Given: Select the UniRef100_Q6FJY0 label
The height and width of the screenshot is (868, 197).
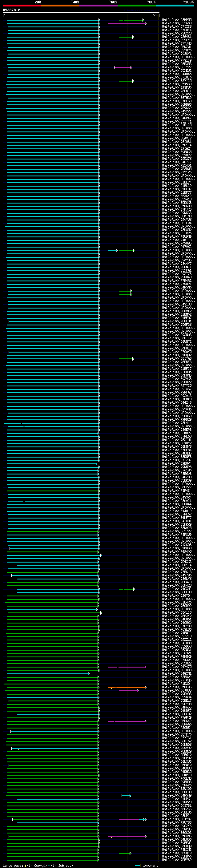Looking at the screenshot, I should click(x=176, y=616).
